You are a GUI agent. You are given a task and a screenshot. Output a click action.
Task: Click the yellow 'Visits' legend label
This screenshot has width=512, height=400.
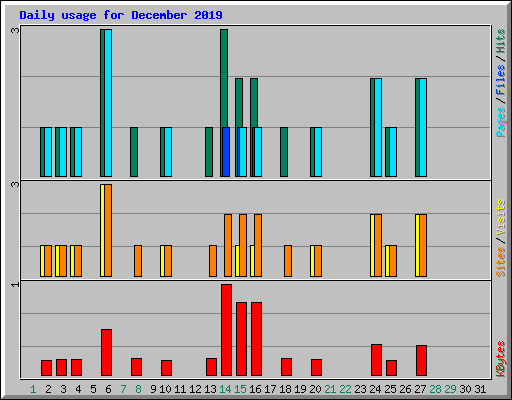(x=501, y=217)
